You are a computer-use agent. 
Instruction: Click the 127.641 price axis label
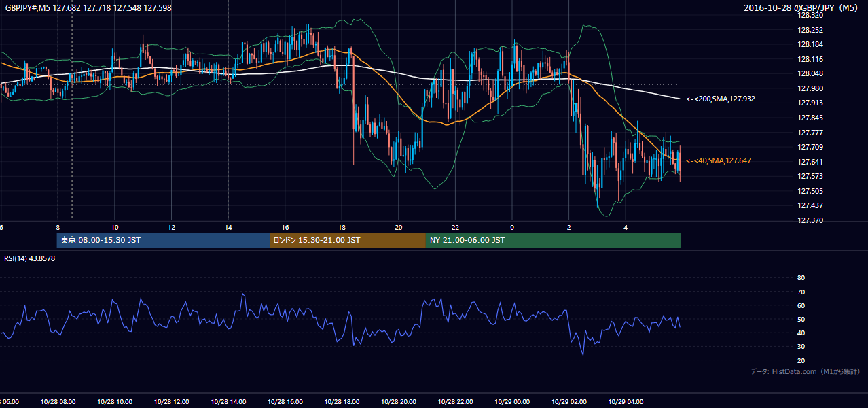point(810,162)
